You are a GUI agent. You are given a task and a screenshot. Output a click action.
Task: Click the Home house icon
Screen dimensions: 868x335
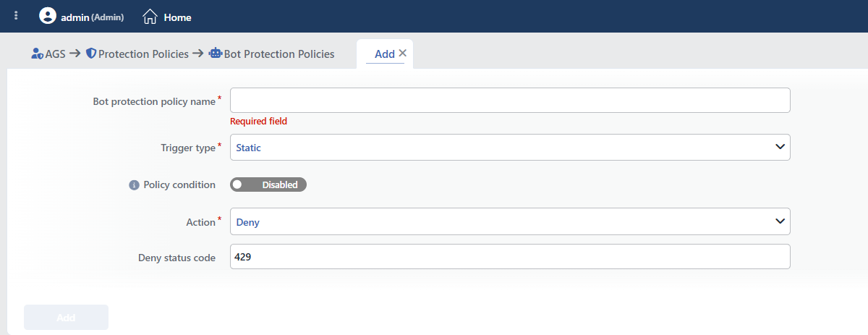[x=150, y=17]
